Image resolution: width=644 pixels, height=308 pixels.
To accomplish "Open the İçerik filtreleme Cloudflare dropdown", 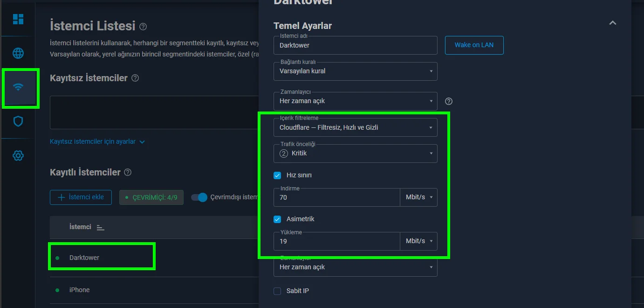I will [356, 127].
